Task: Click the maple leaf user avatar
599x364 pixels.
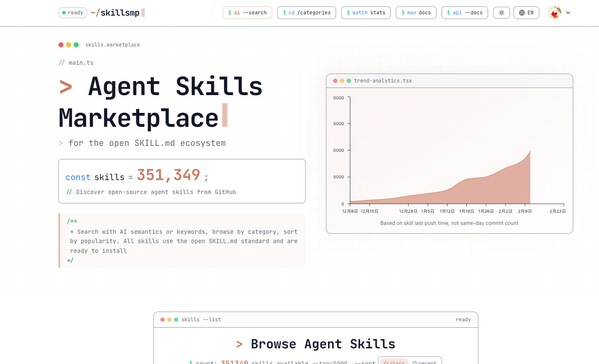Action: (554, 13)
